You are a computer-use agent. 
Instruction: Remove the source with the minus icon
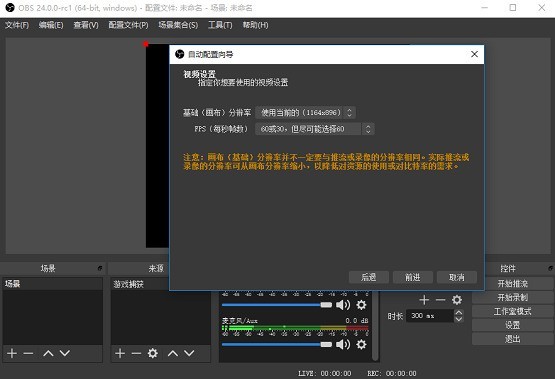tap(136, 353)
